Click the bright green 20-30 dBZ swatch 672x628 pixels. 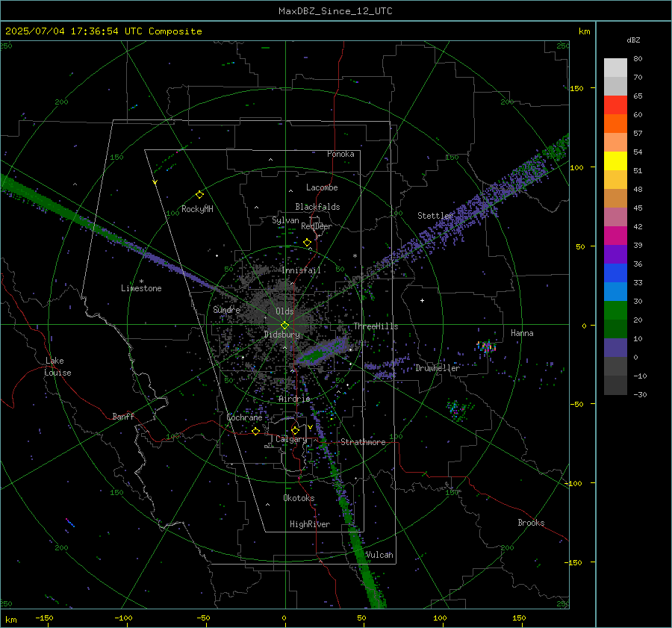click(615, 311)
